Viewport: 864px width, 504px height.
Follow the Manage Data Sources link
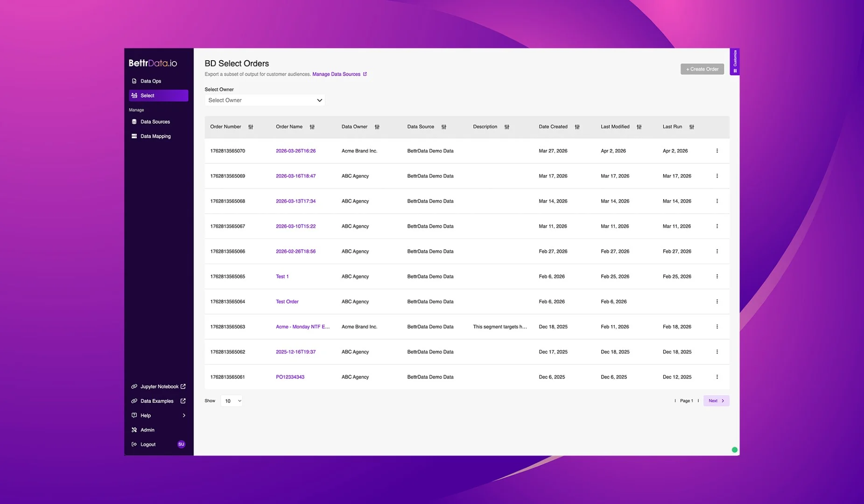[x=336, y=74]
